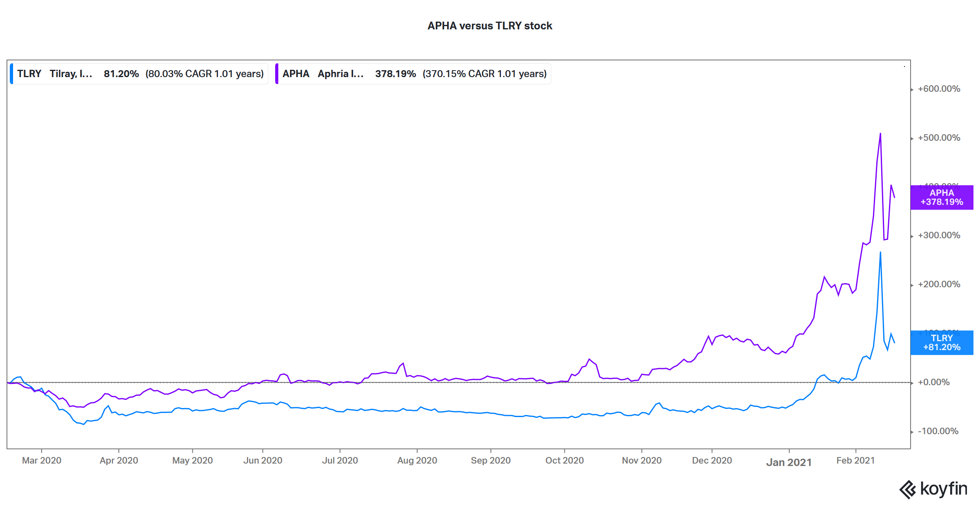Viewport: 980px width, 506px height.
Task: Click the bold Jan 2021 x-axis label
Action: click(x=788, y=462)
